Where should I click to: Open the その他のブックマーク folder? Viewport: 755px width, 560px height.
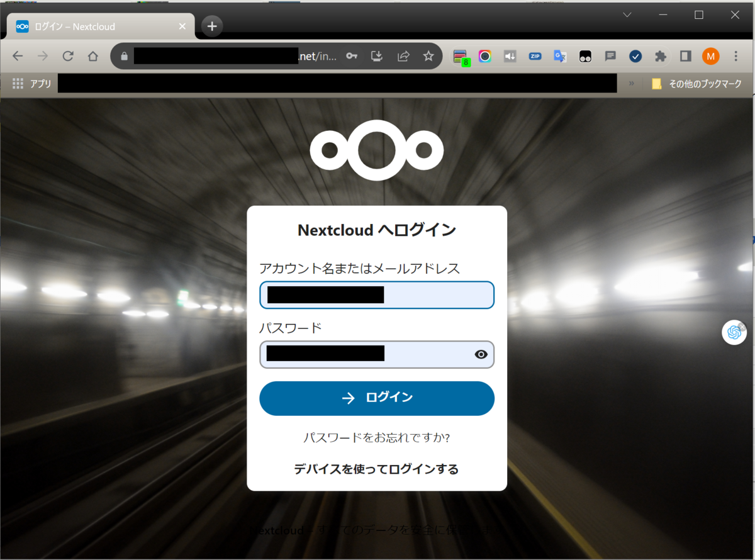click(696, 83)
